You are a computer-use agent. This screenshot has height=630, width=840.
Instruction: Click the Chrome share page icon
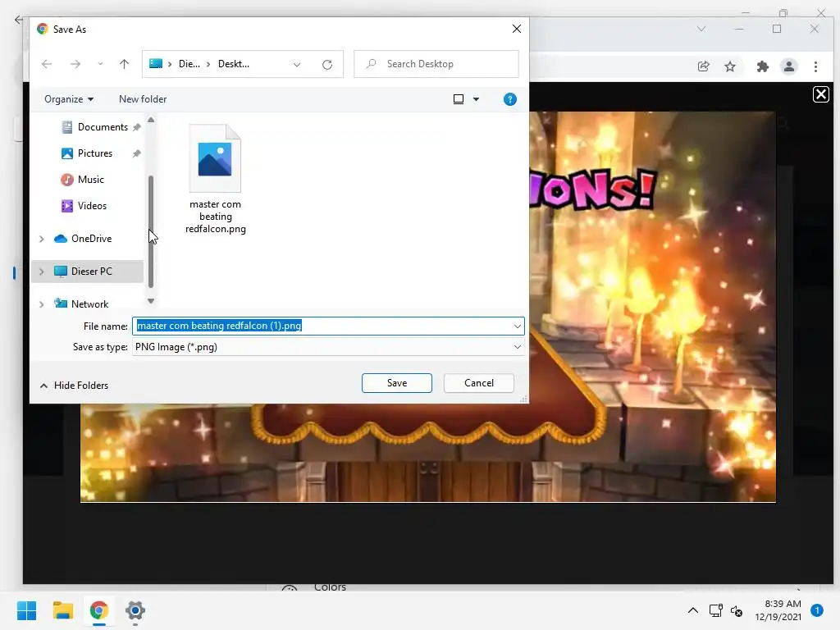coord(703,66)
